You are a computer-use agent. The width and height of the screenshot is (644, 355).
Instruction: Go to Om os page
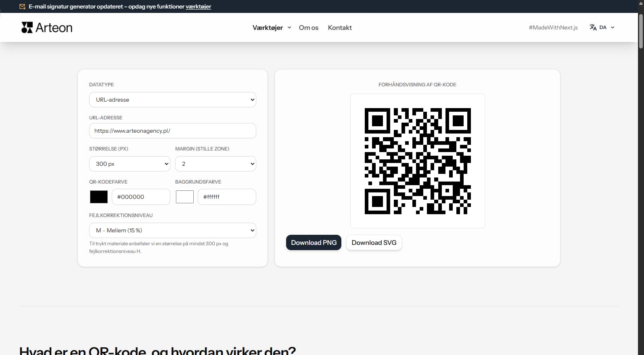click(309, 27)
